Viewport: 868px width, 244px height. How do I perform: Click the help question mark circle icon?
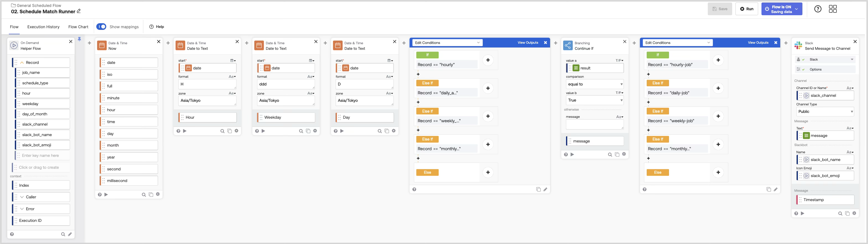click(x=818, y=9)
